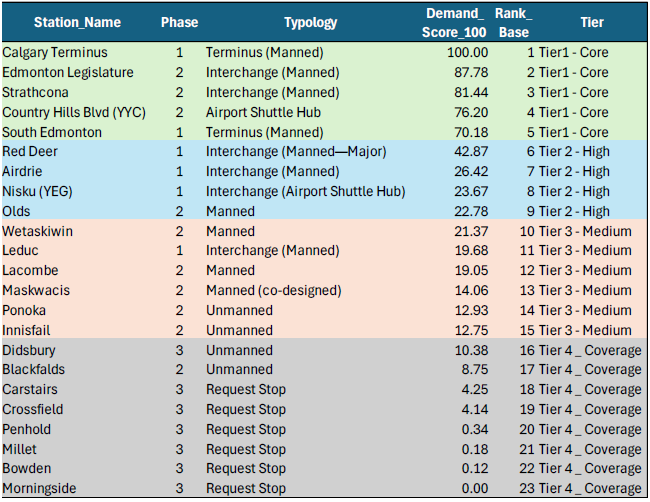Select the Country Hills Blvd (YYC) cell

tap(74, 112)
